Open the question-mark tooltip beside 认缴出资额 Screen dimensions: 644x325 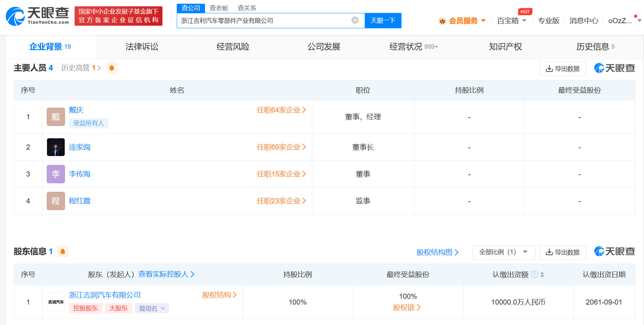(534, 275)
